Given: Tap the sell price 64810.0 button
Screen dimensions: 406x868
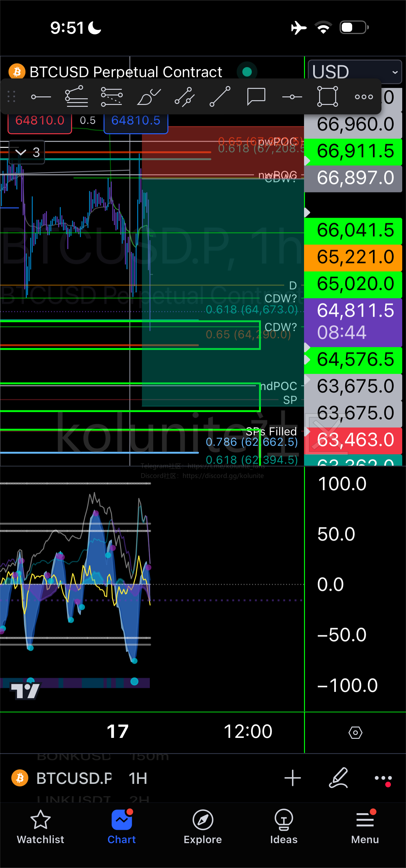Looking at the screenshot, I should (40, 121).
